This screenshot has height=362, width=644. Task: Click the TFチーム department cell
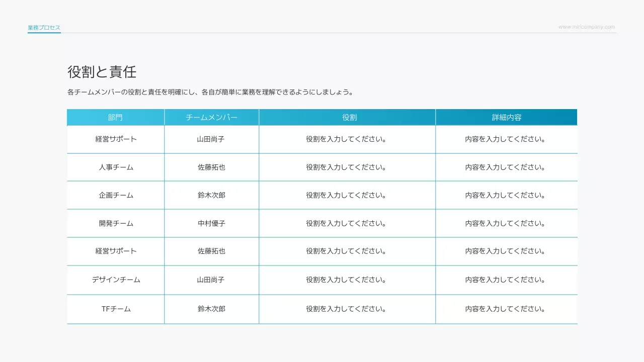click(x=115, y=309)
